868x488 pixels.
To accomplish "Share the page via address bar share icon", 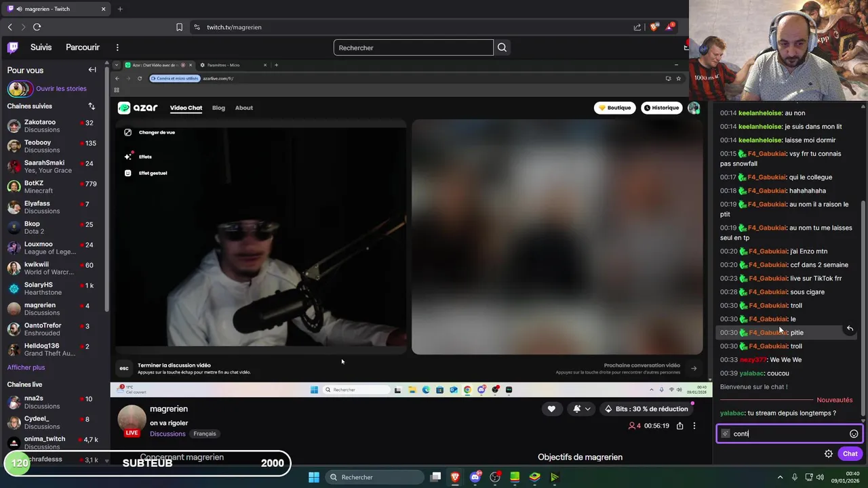I will 637,27.
